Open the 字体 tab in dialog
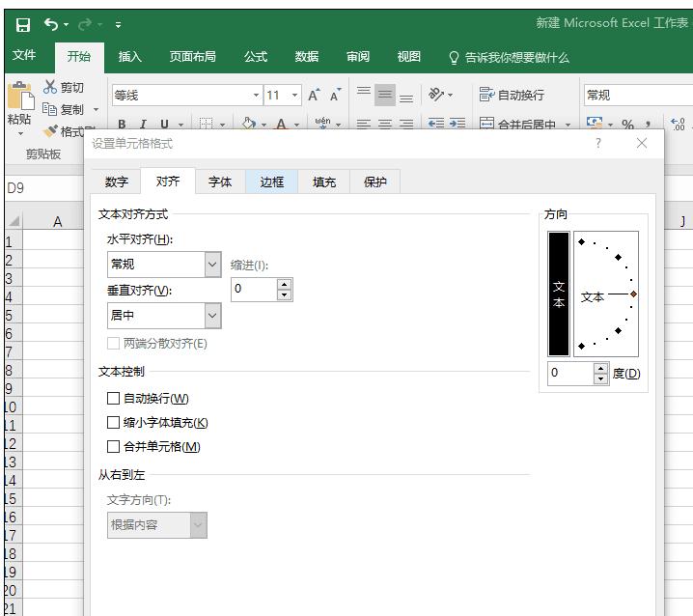Viewport: 693px width, 616px height. click(220, 182)
